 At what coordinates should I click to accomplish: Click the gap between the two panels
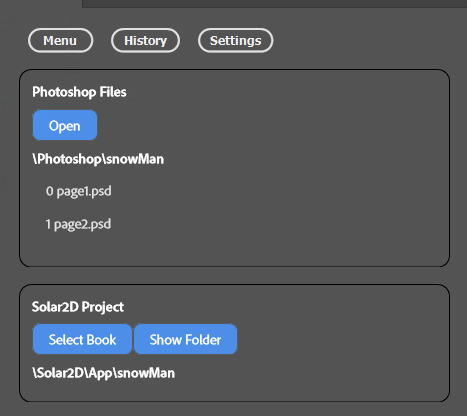click(x=233, y=276)
